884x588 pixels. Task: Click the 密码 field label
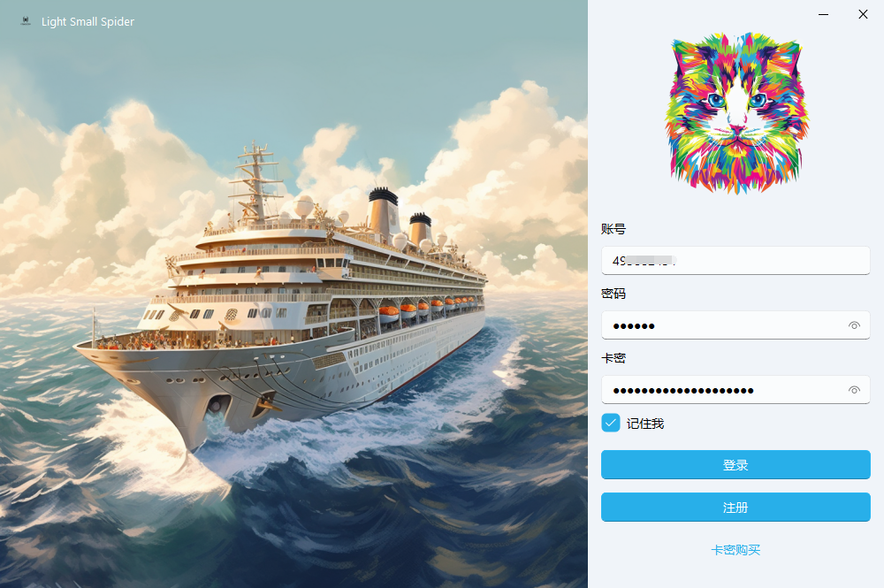(613, 294)
